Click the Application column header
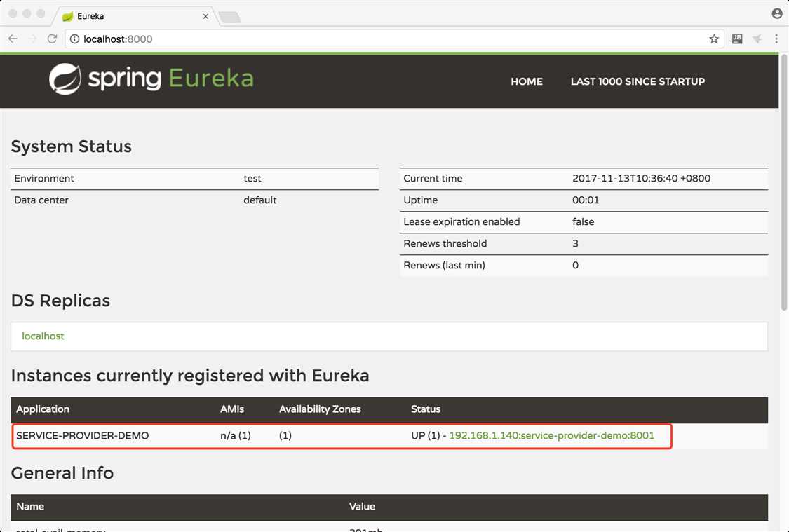The width and height of the screenshot is (789, 532). point(43,409)
